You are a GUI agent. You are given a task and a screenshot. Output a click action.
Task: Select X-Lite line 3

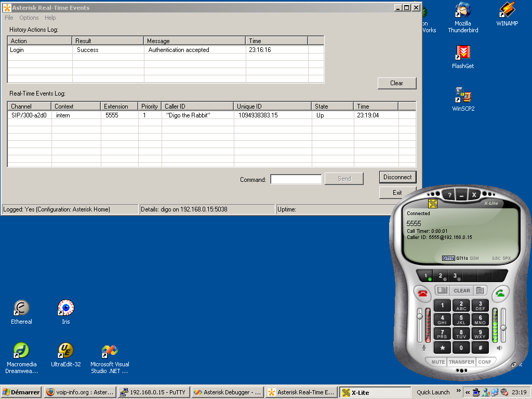[x=455, y=275]
